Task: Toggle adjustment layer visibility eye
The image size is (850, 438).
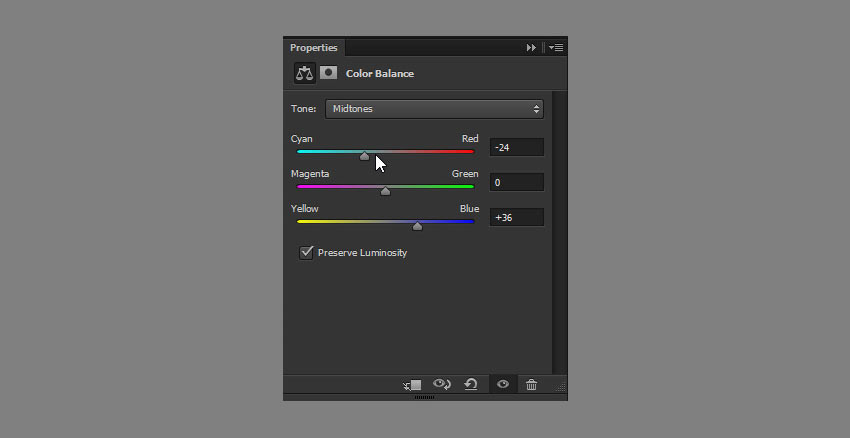Action: 503,384
